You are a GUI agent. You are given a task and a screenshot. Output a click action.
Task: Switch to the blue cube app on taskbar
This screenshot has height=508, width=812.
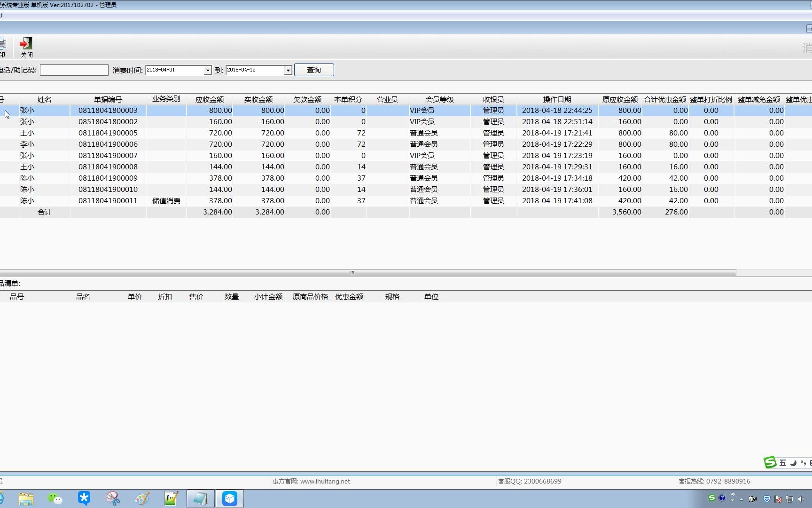230,499
